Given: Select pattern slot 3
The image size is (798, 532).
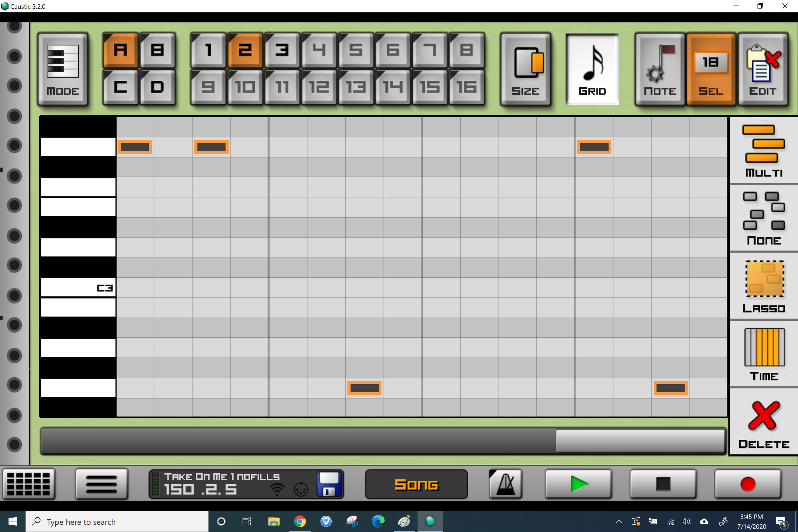Looking at the screenshot, I should (282, 50).
